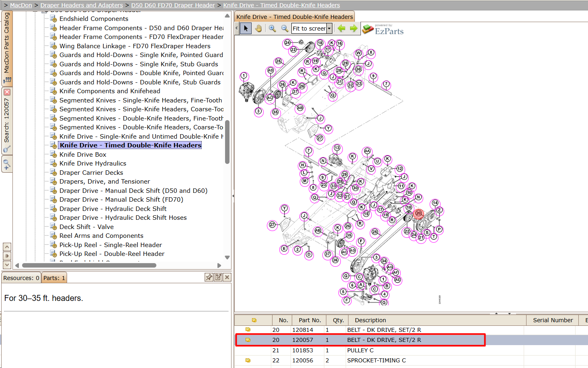
Task: Pin the notes panel with pushpin icon
Action: point(209,277)
